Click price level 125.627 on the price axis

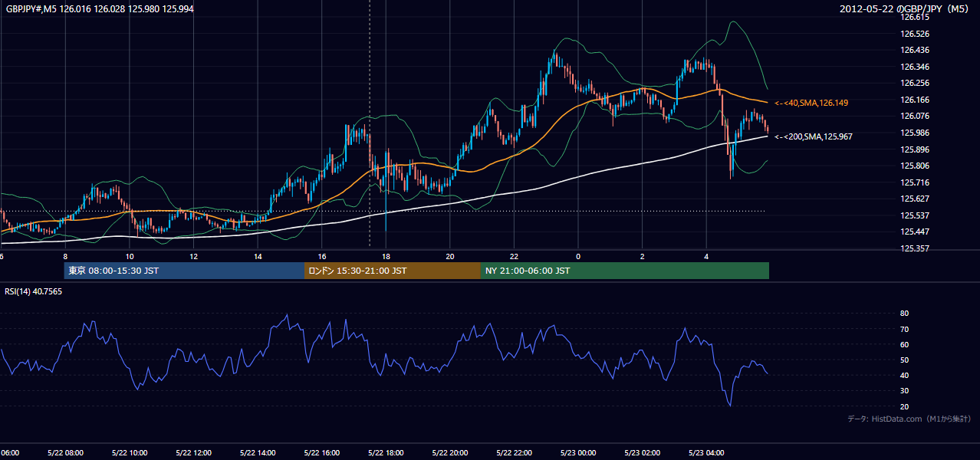pyautogui.click(x=914, y=199)
